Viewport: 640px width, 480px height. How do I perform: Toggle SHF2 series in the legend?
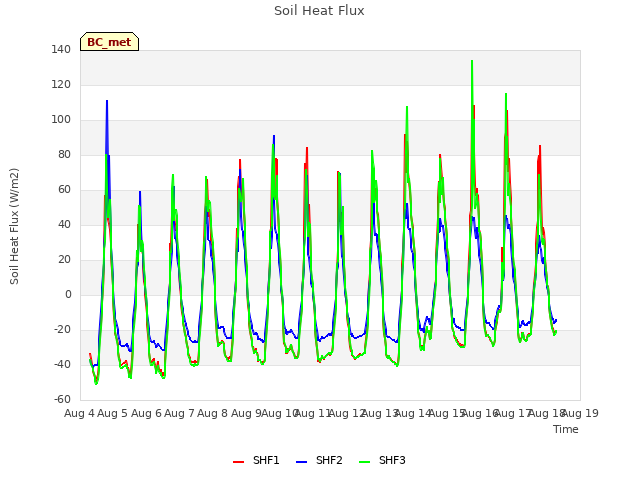coord(319,460)
